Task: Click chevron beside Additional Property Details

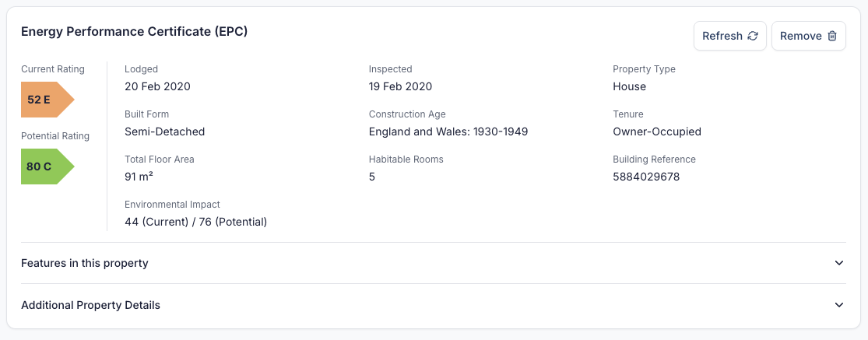Action: point(838,305)
